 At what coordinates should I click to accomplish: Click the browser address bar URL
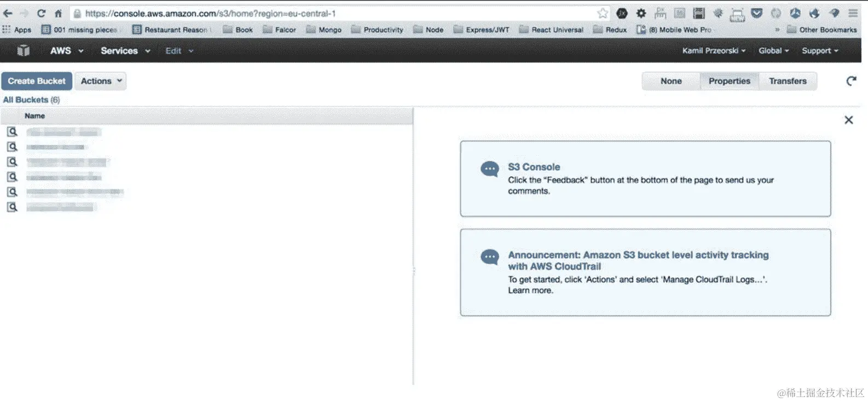(211, 13)
